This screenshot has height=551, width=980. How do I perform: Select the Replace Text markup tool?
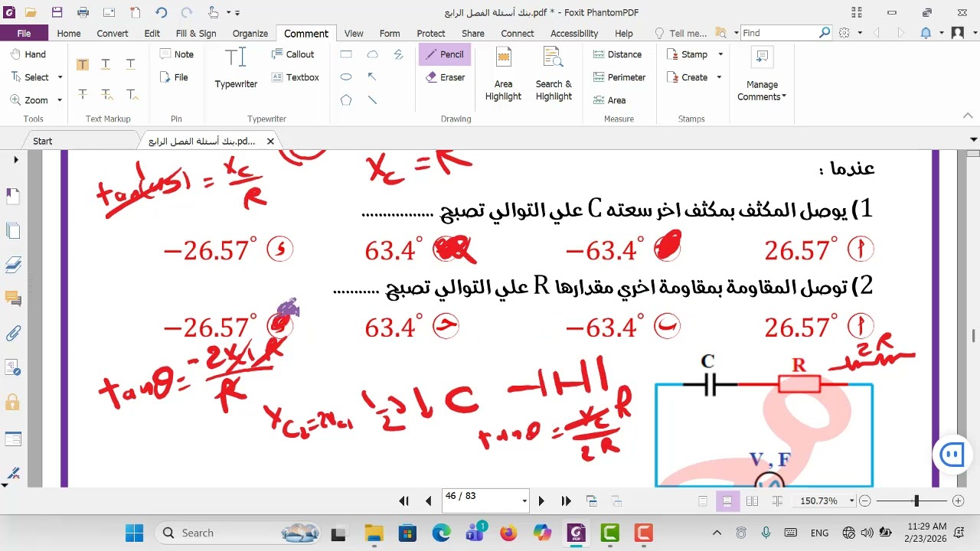[106, 95]
